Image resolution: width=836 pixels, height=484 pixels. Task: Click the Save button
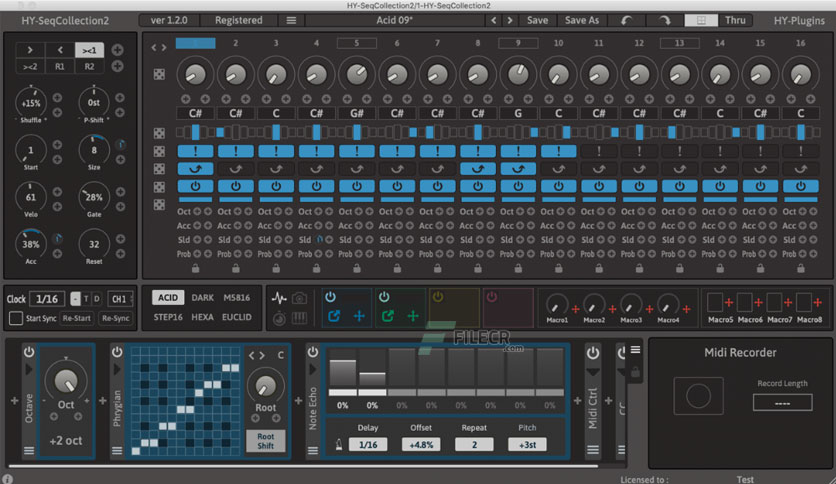pos(537,20)
